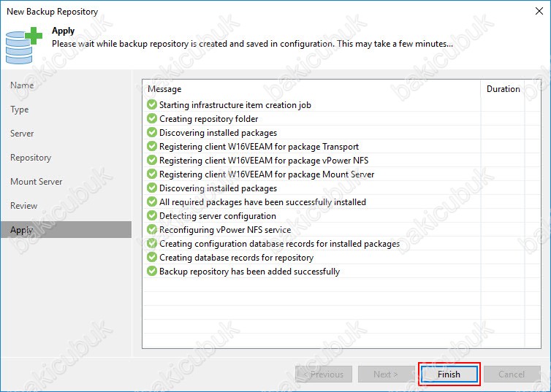Viewport: 551px width, 392px height.
Task: Open the Name wizard step
Action: click(x=22, y=85)
